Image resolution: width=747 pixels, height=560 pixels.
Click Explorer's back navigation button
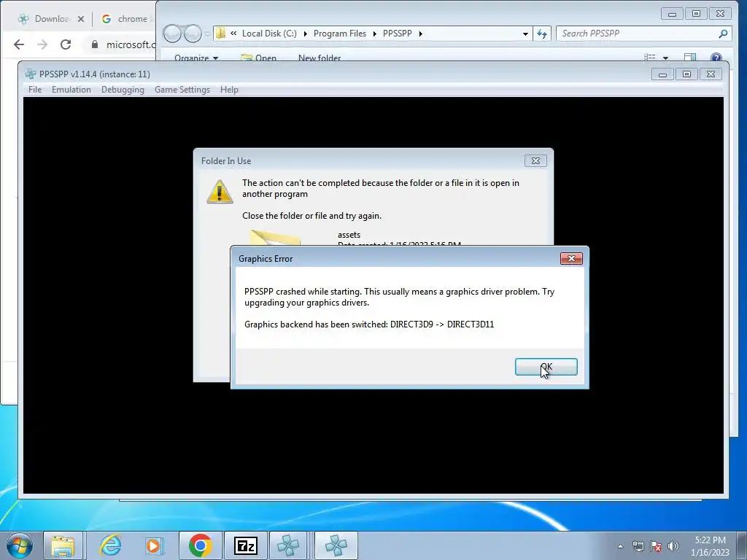[173, 34]
